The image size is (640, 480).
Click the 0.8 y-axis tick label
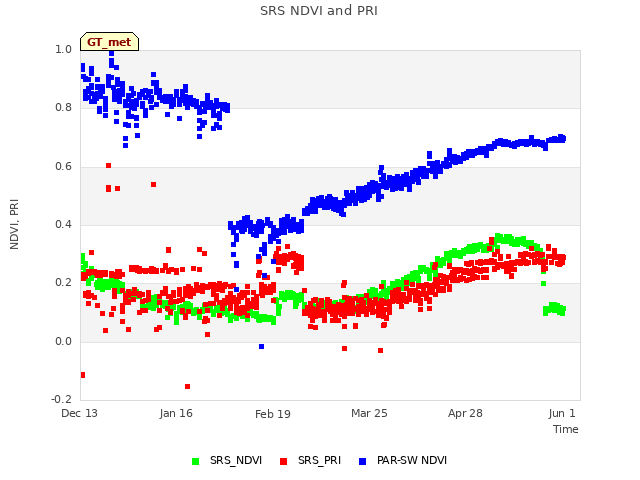pos(63,108)
